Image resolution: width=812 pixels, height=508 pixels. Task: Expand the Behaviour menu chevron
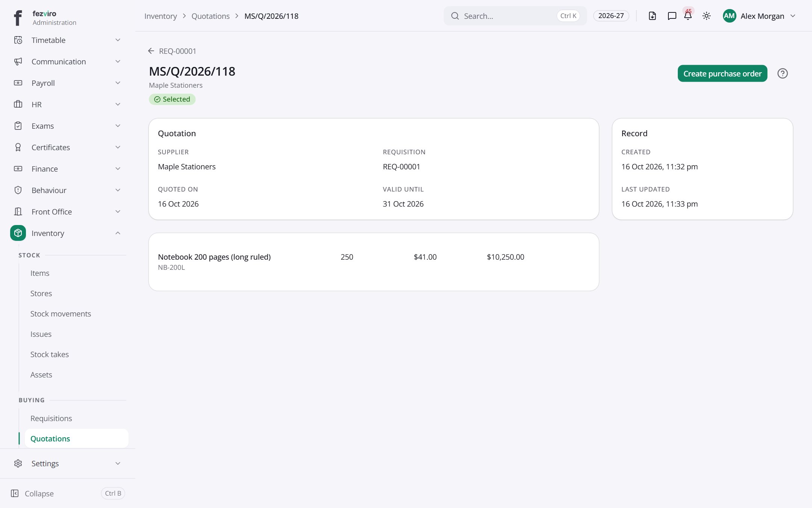coord(118,190)
